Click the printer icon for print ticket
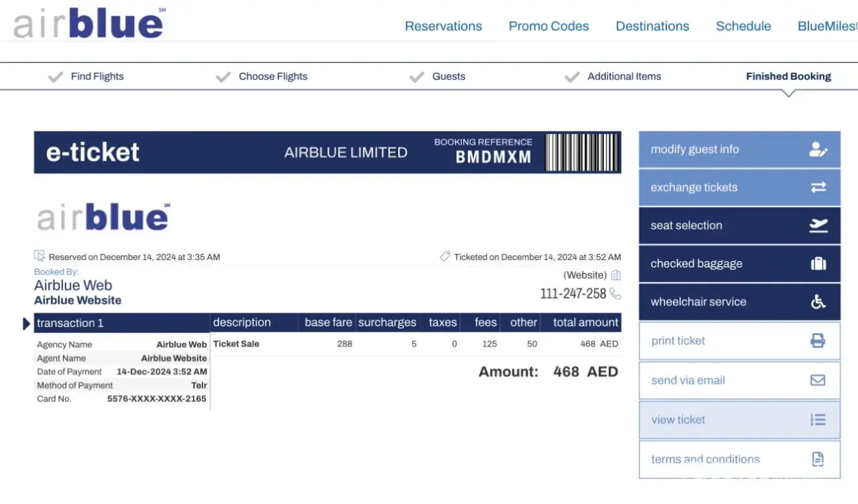This screenshot has height=504, width=858. (x=818, y=341)
